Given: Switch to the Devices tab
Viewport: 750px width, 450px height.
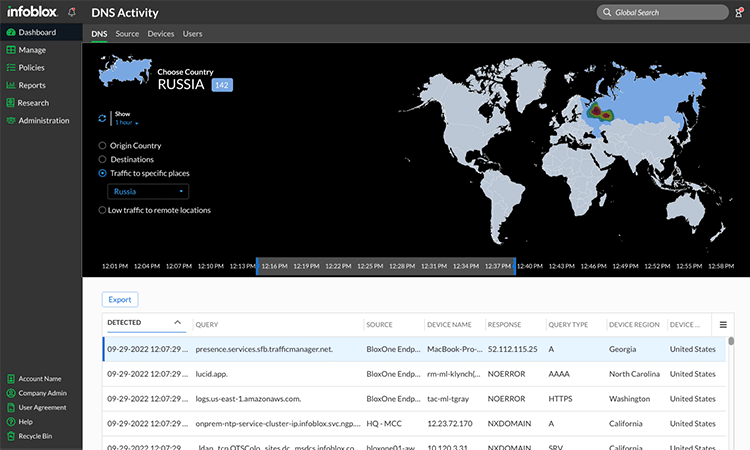Looking at the screenshot, I should pyautogui.click(x=161, y=34).
